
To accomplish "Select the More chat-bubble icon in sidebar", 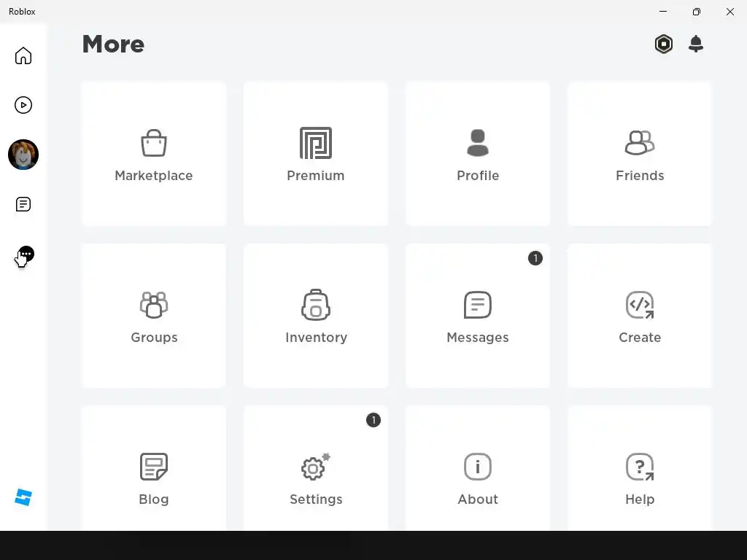I will click(26, 254).
